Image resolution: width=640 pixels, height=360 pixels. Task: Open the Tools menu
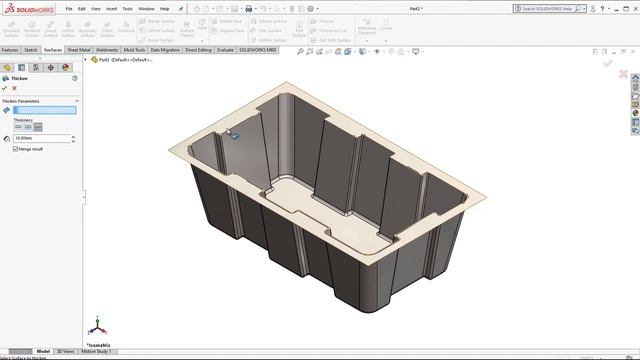[127, 9]
